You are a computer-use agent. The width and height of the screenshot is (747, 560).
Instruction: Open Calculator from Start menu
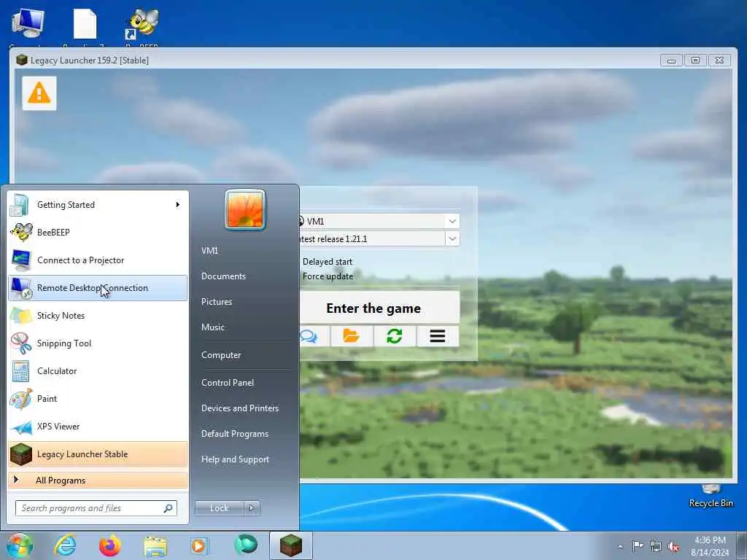point(98,371)
